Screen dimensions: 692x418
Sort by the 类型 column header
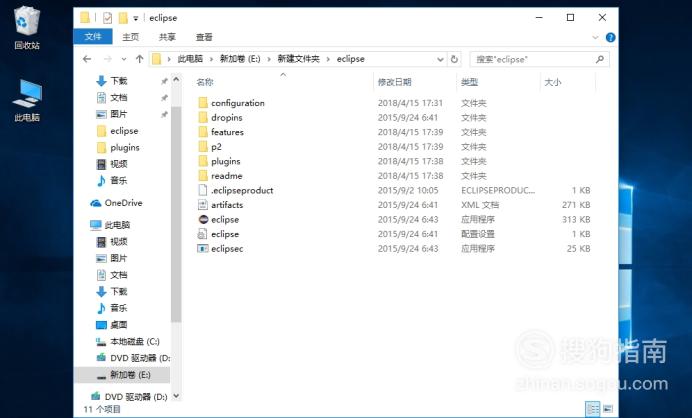coord(470,82)
